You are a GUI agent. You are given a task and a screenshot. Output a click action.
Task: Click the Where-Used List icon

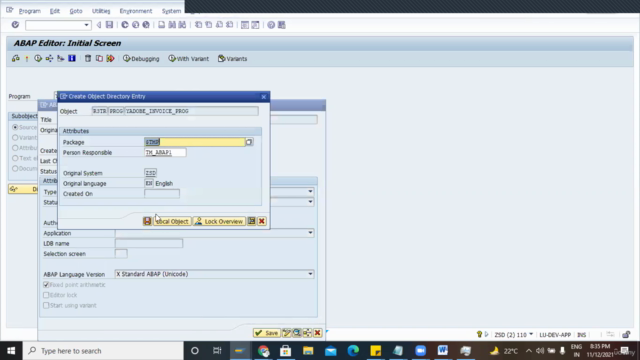[49, 59]
